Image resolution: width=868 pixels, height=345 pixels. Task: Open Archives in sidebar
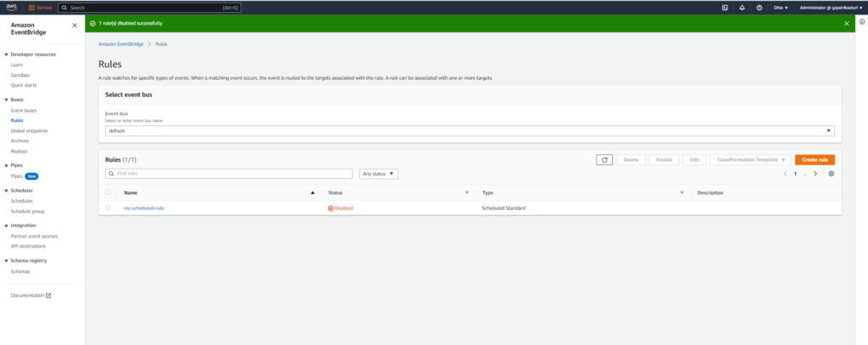point(20,141)
